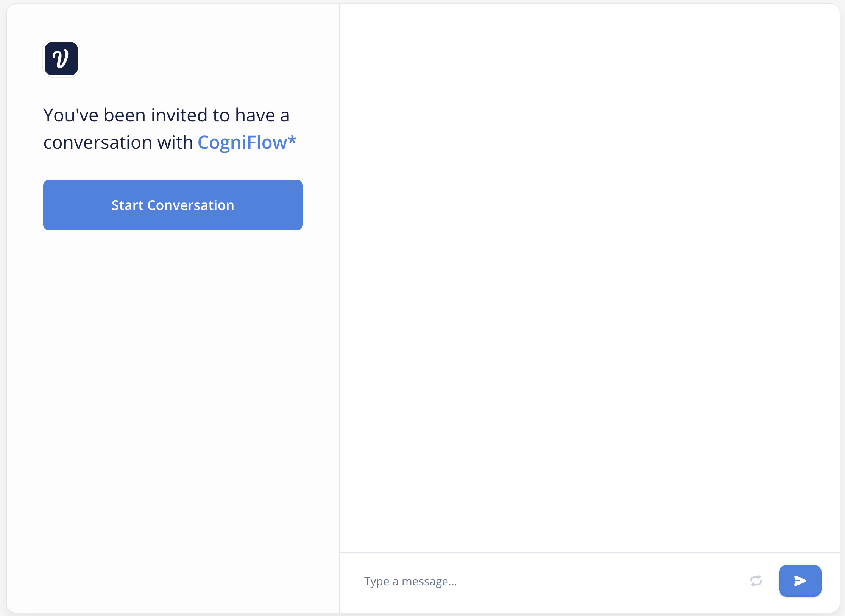This screenshot has height=616, width=845.
Task: Click the dark navy logo tile
Action: (61, 59)
